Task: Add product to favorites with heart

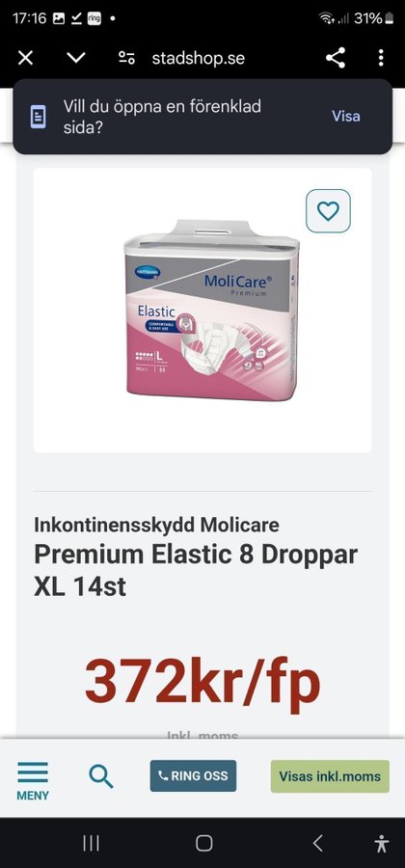Action: (328, 211)
